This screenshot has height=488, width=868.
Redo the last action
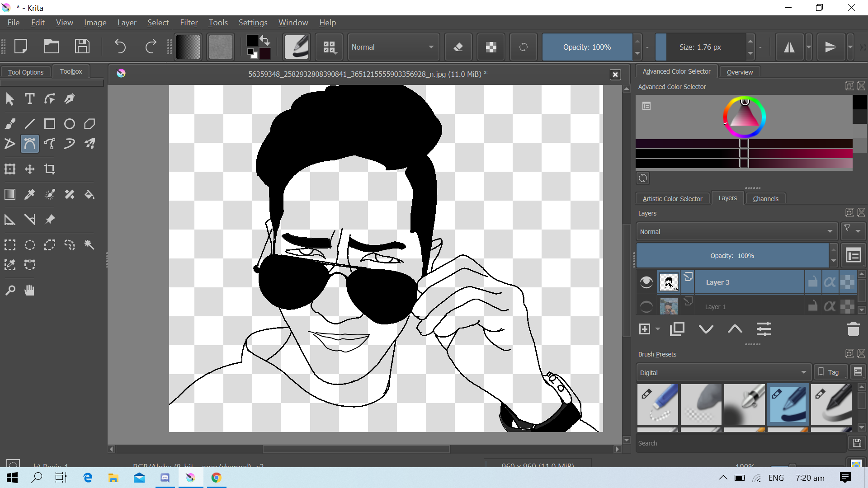point(151,47)
